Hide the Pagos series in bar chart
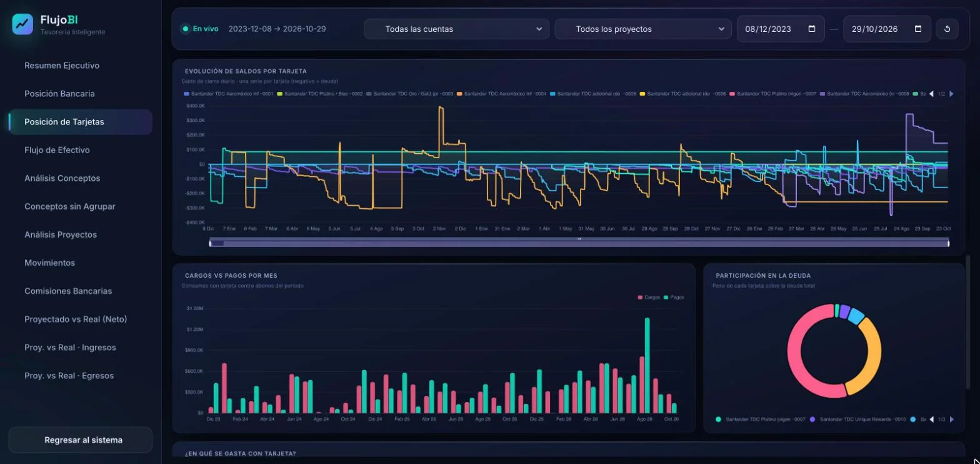 (673, 297)
